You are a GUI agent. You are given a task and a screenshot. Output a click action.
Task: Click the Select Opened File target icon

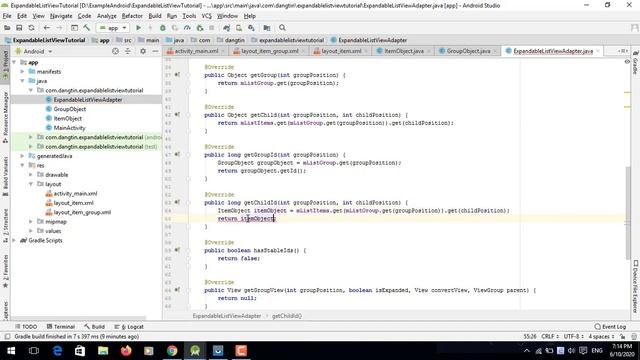point(116,51)
